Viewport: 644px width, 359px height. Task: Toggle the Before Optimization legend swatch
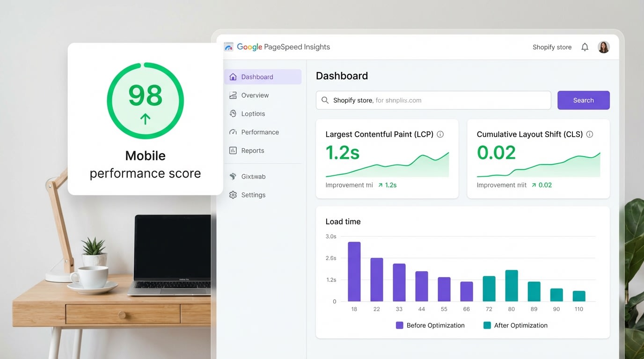coord(400,325)
